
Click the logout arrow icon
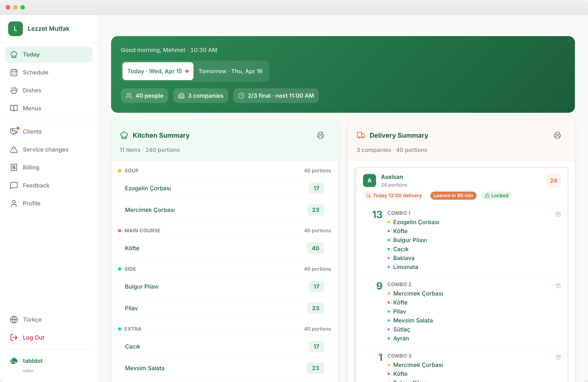pyautogui.click(x=14, y=338)
